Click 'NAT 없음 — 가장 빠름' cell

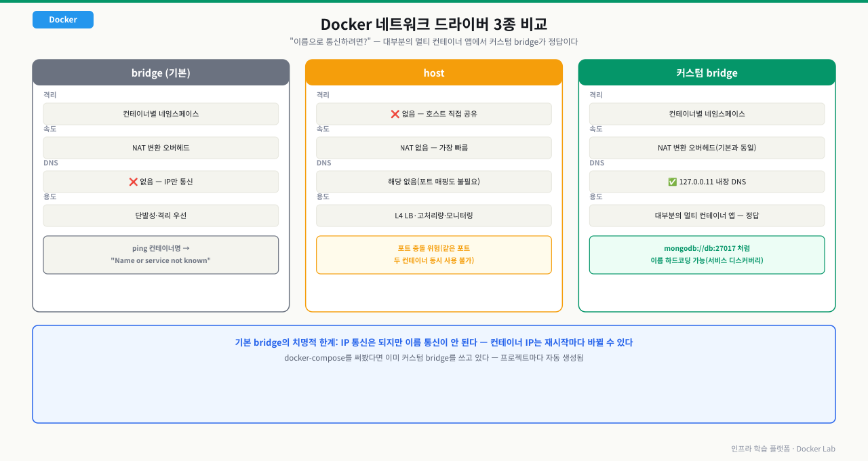click(x=434, y=148)
